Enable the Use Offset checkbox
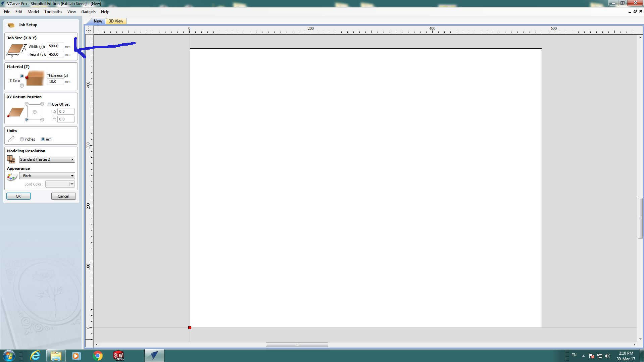 coord(49,104)
